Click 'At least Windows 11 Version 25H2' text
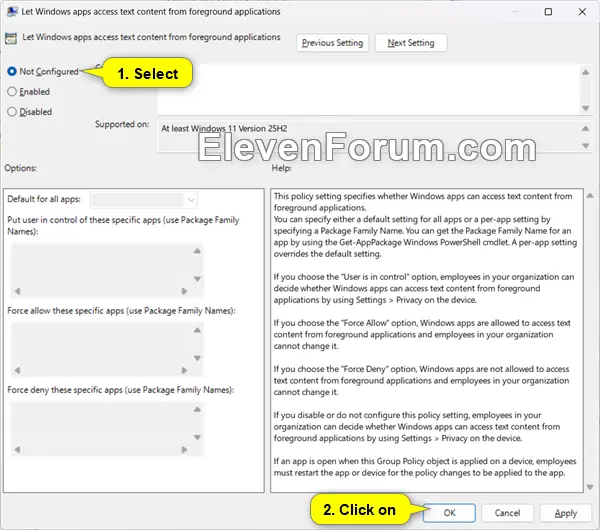Image resolution: width=600 pixels, height=530 pixels. (224, 129)
